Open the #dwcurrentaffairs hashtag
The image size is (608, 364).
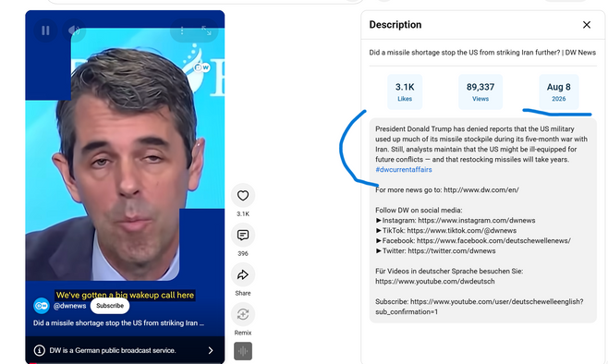coord(403,169)
